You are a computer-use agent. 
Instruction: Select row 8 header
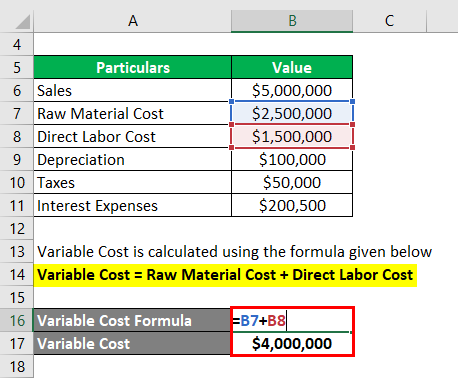(17, 136)
